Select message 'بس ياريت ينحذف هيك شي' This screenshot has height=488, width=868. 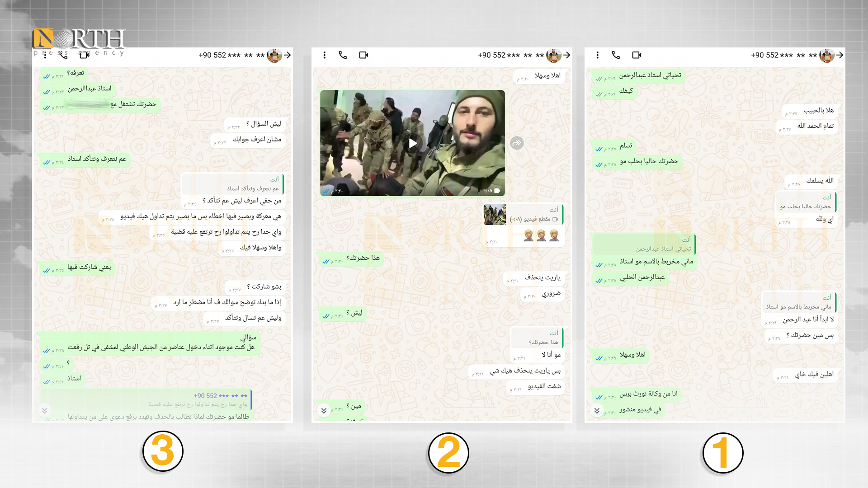516,371
